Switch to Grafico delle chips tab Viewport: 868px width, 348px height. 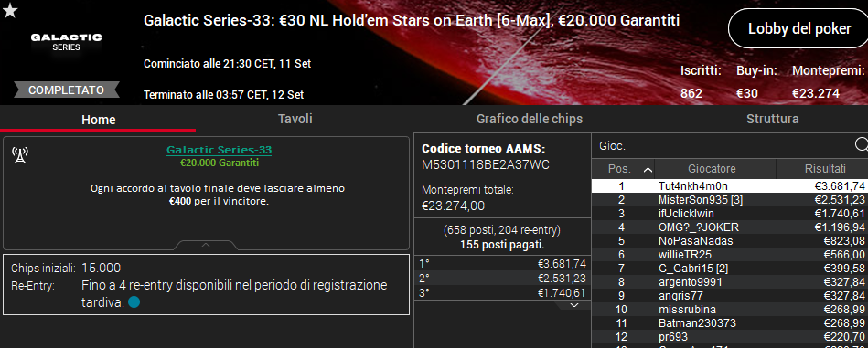pos(530,120)
